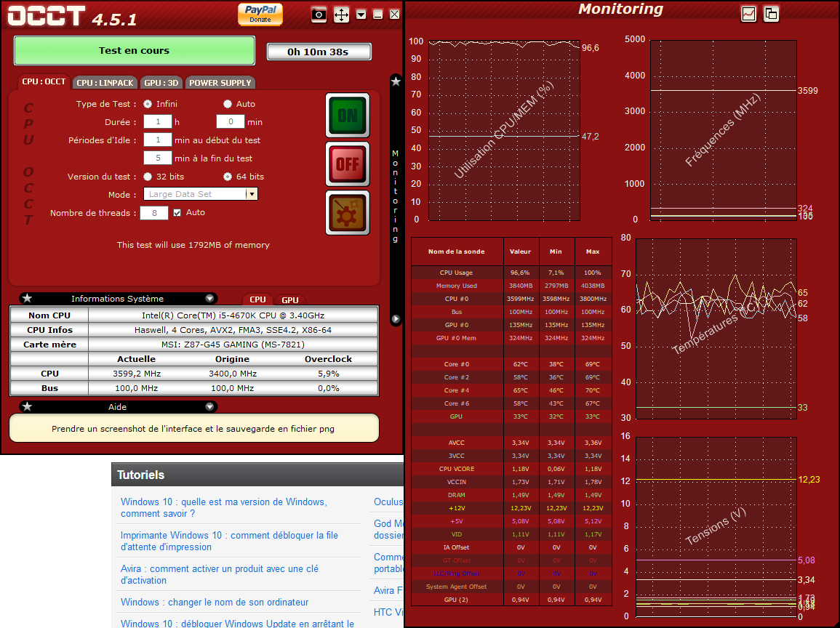The width and height of the screenshot is (840, 628).
Task: Select the CPU system info tab
Action: click(x=257, y=299)
